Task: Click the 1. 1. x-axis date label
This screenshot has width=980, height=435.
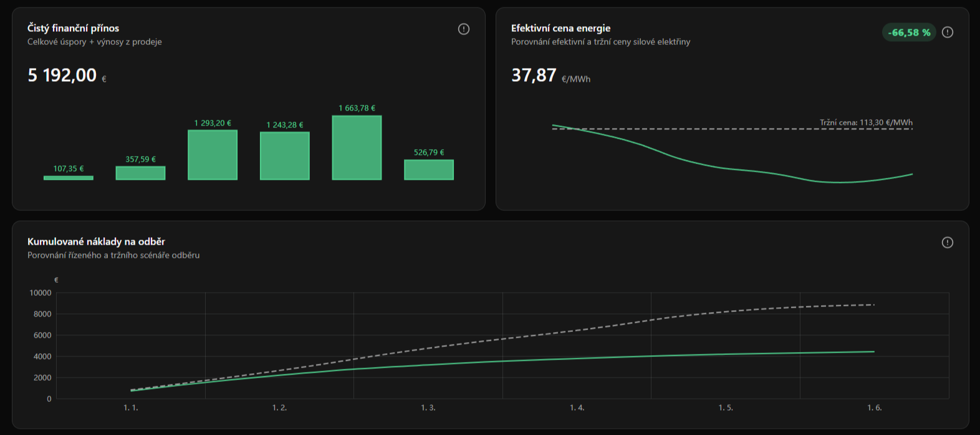Action: 131,408
